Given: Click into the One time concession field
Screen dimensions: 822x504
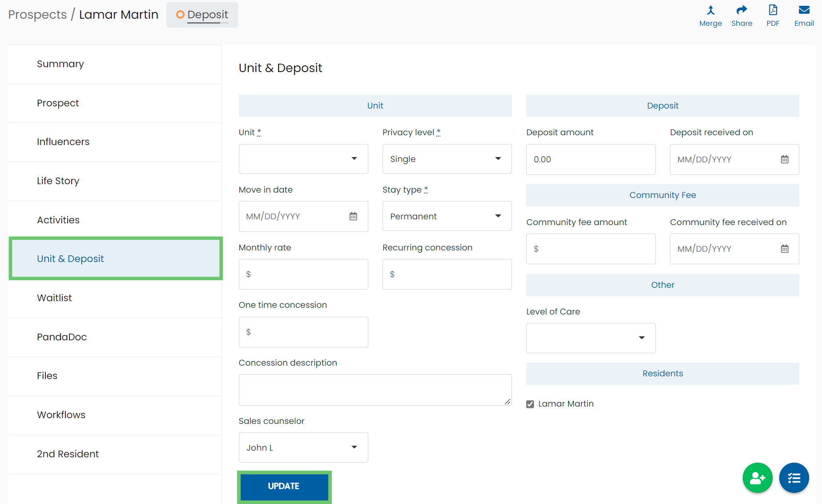Looking at the screenshot, I should pyautogui.click(x=303, y=332).
